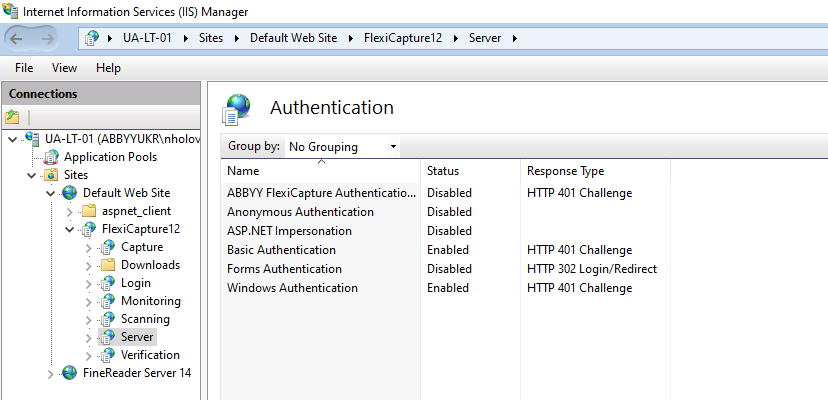Expand the Scanning node

tap(89, 319)
